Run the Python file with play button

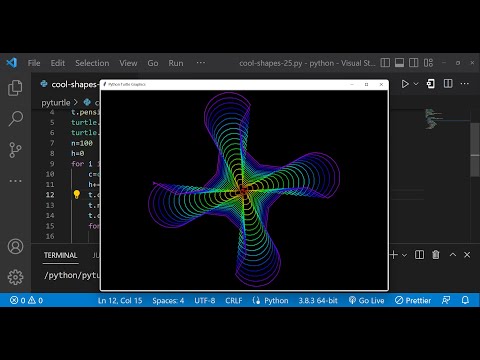point(405,84)
